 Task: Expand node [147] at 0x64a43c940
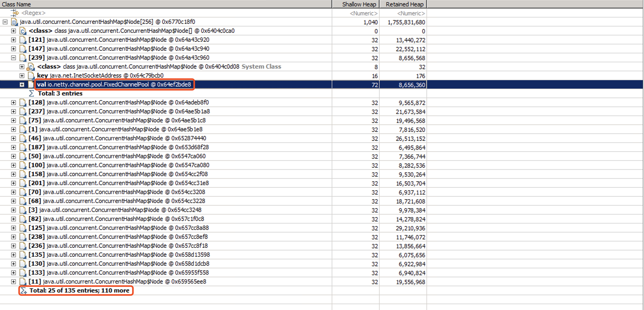point(13,49)
